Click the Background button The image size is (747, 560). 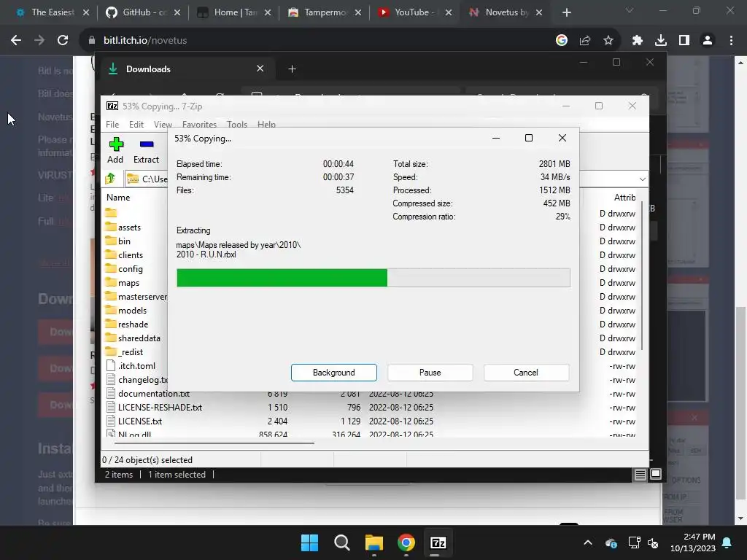coord(333,373)
